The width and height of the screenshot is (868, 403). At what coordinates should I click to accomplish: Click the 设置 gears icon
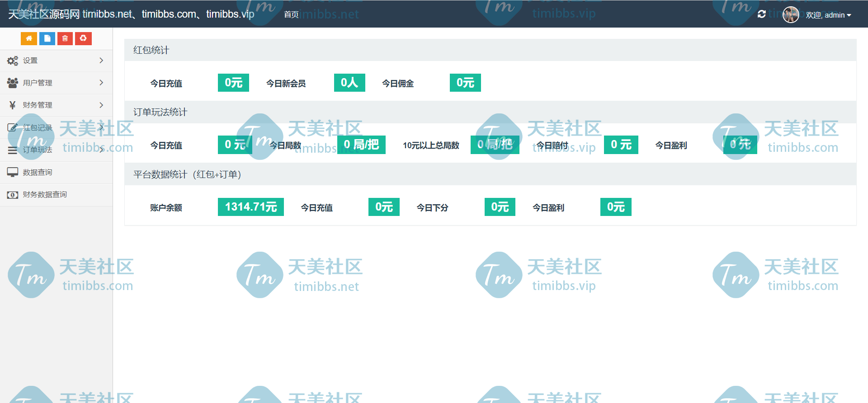coord(13,61)
